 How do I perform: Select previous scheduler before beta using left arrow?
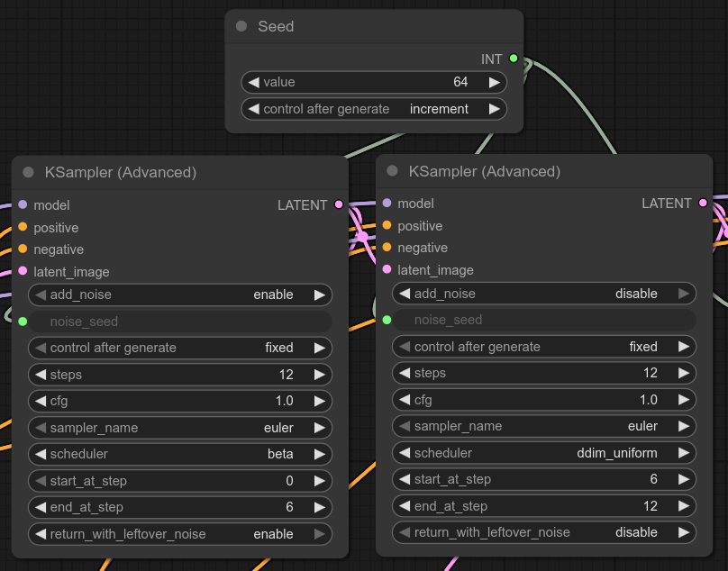point(41,454)
